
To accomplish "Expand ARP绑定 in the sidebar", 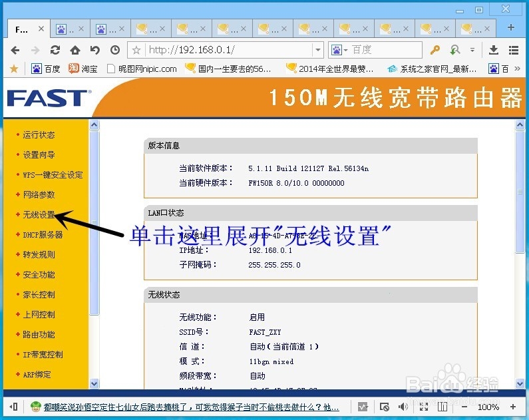I will point(37,375).
